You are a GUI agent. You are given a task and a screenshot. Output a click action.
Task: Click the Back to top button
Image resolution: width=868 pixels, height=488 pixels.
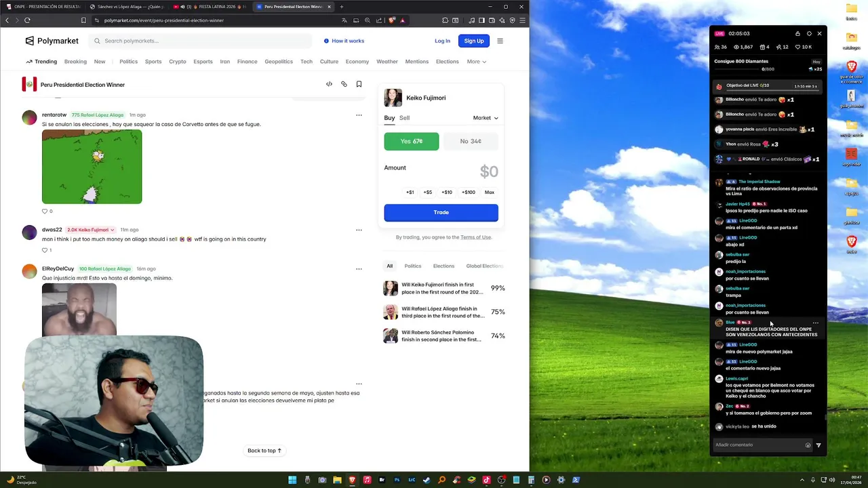coord(264,451)
